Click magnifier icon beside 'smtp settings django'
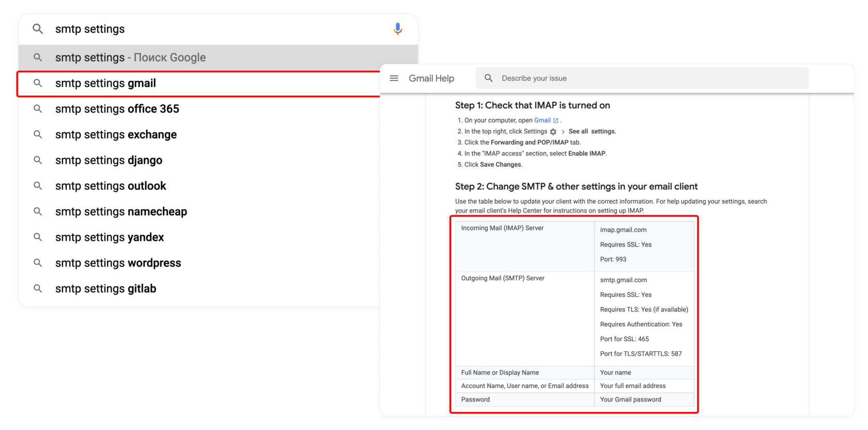The height and width of the screenshot is (430, 868). (x=38, y=160)
